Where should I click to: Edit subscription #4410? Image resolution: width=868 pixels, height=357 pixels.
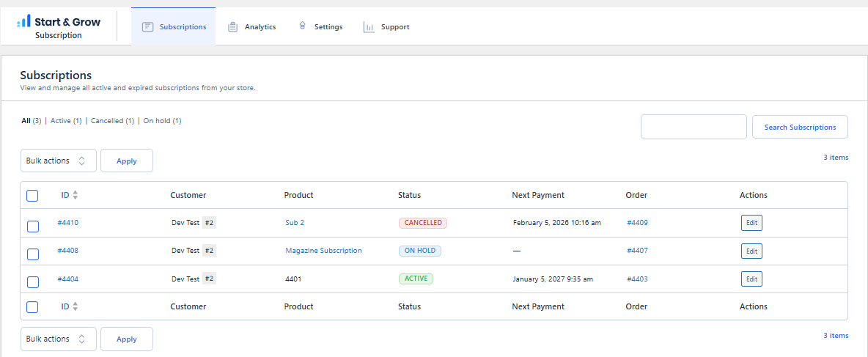pos(751,223)
